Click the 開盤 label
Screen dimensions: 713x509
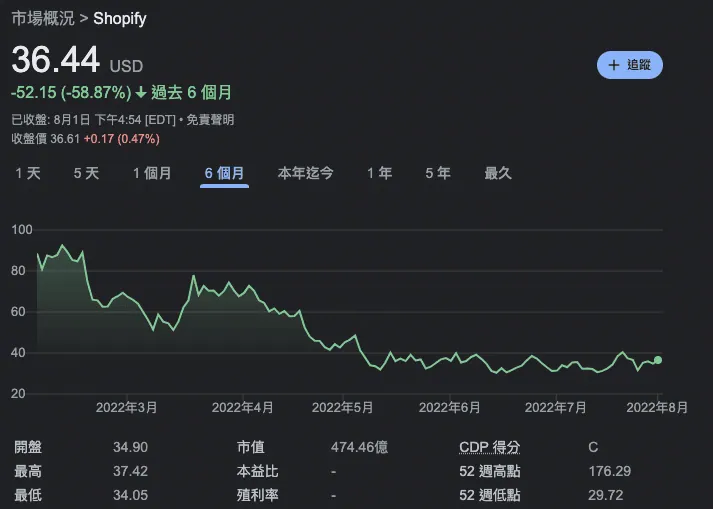pos(28,447)
